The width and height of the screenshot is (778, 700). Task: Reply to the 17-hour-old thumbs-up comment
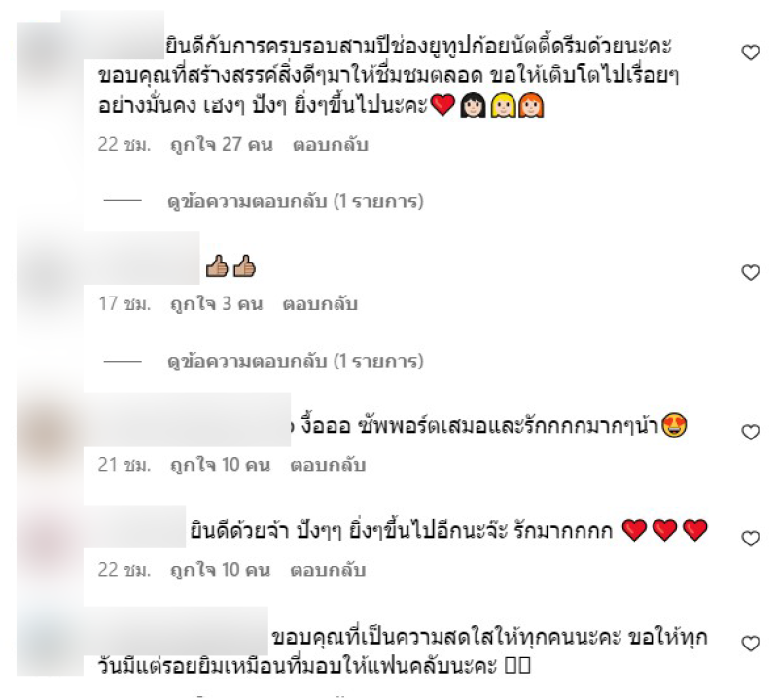[x=320, y=304]
